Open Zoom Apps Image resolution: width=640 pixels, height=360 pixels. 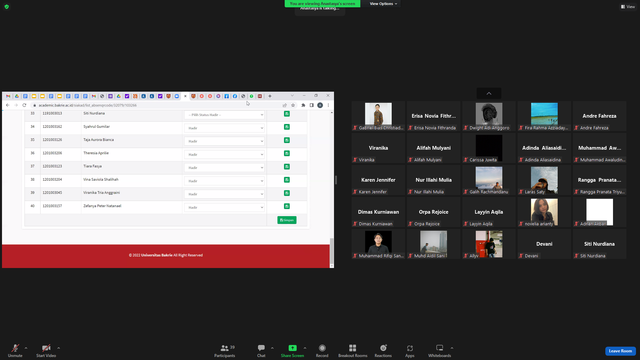(x=410, y=350)
